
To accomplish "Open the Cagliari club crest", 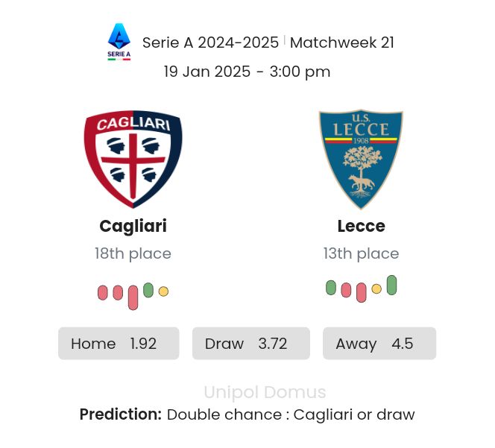I will coord(133,158).
